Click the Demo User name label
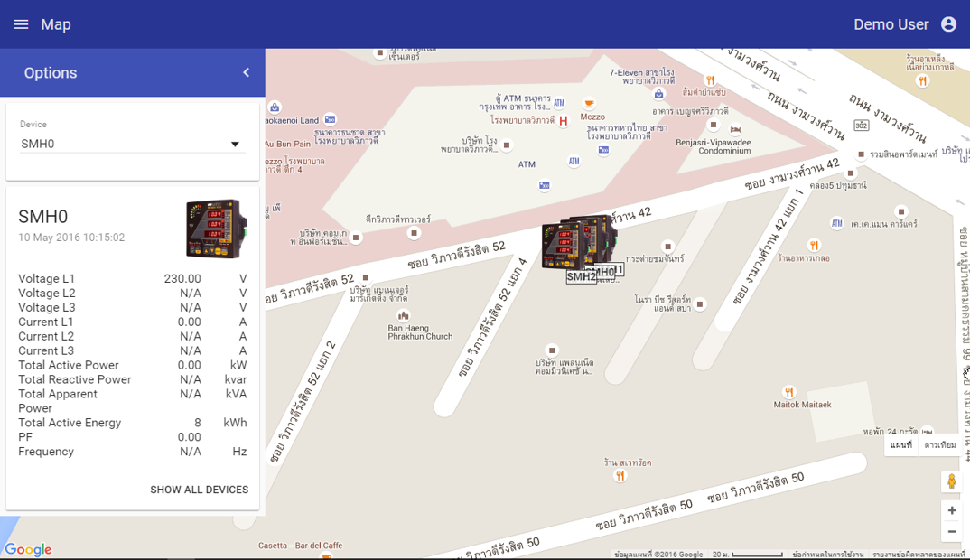 tap(891, 24)
